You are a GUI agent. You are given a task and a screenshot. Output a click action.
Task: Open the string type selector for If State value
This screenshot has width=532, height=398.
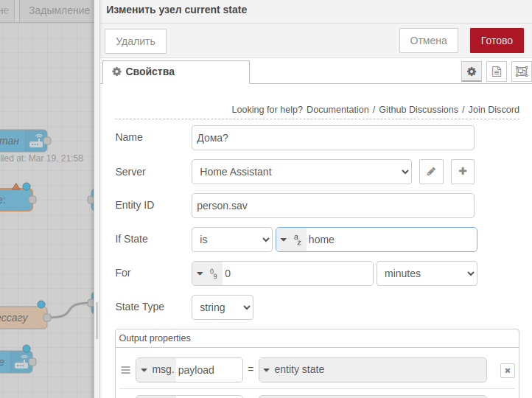pyautogui.click(x=291, y=240)
